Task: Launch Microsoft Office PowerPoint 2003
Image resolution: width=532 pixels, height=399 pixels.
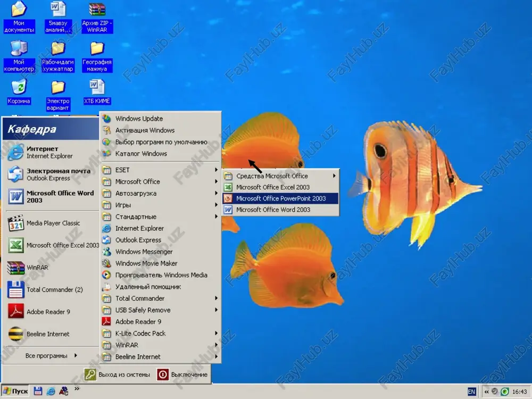Action: [280, 198]
